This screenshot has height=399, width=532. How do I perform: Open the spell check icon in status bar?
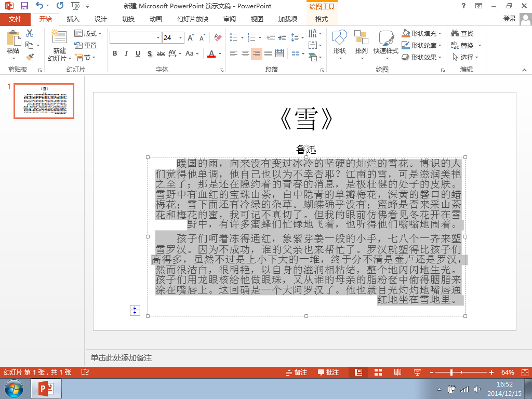coord(85,372)
